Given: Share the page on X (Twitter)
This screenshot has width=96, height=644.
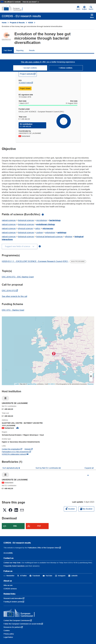Looking at the screenshot, I should tap(5, 510).
